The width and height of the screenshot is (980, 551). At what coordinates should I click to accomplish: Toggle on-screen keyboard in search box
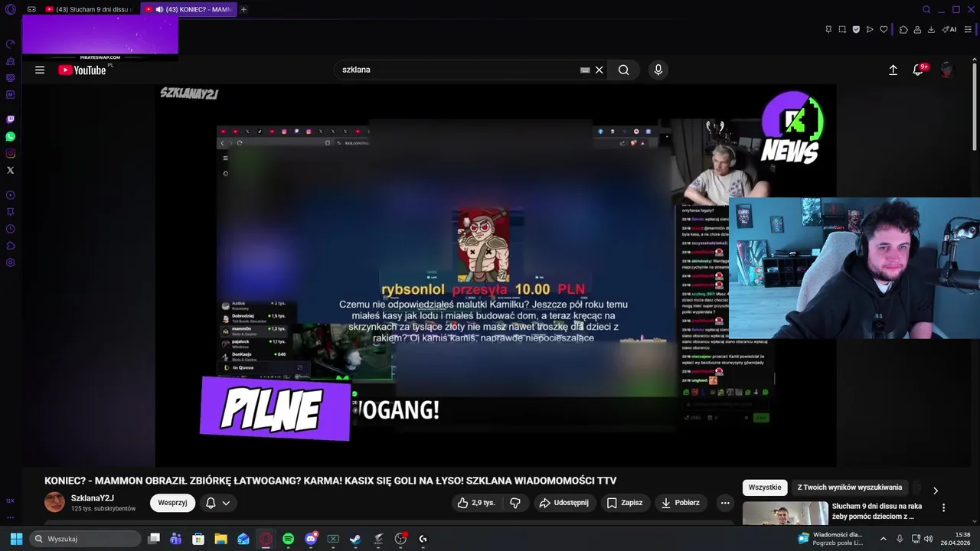coord(585,70)
